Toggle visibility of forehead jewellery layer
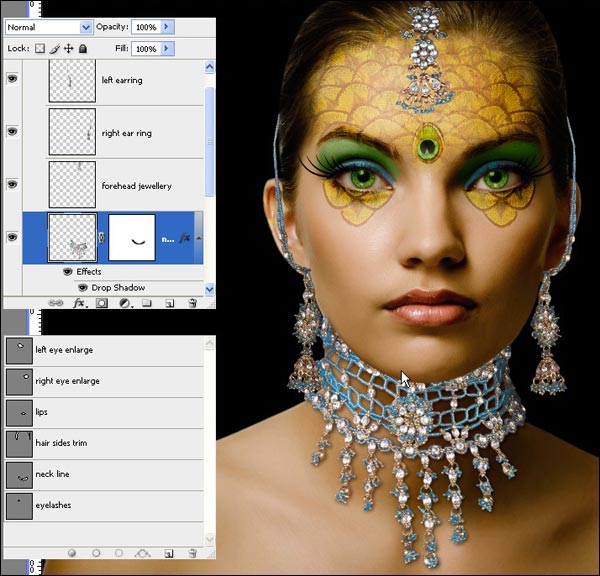 13,185
